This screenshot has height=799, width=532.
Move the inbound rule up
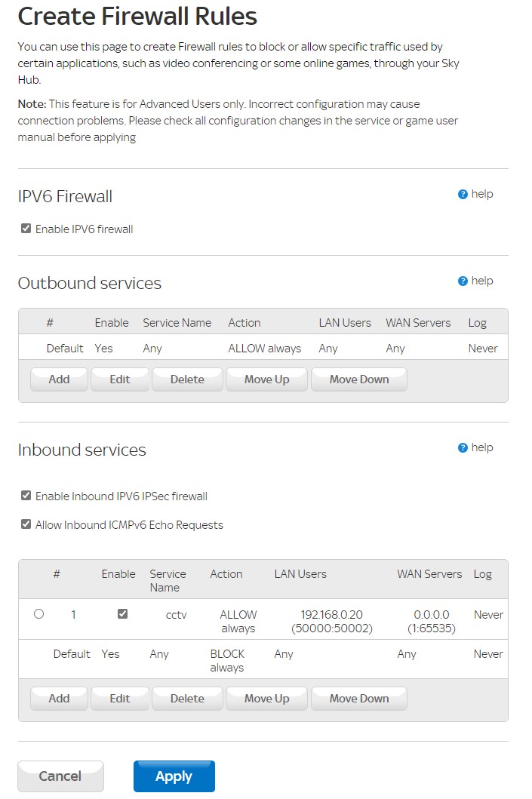coord(267,699)
